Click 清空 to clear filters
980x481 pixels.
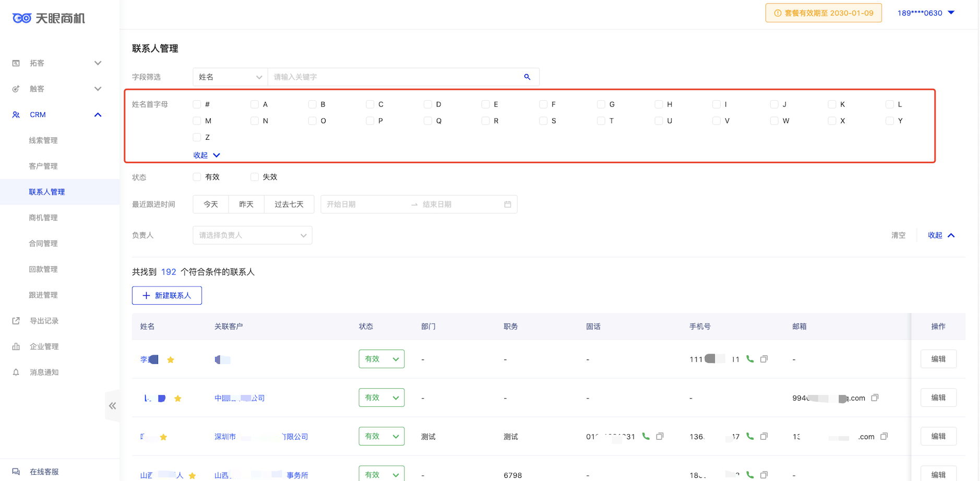(x=898, y=235)
